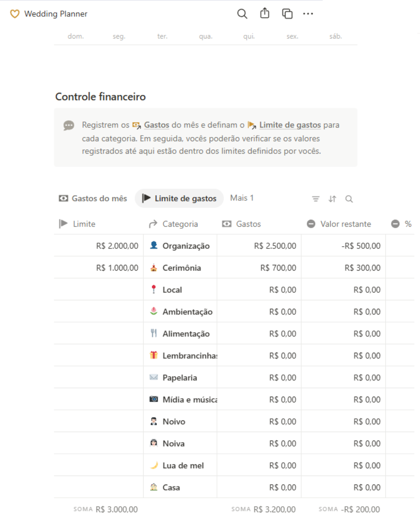Click the gift icon next to Lembrancinhas
The width and height of the screenshot is (420, 525).
(x=154, y=355)
